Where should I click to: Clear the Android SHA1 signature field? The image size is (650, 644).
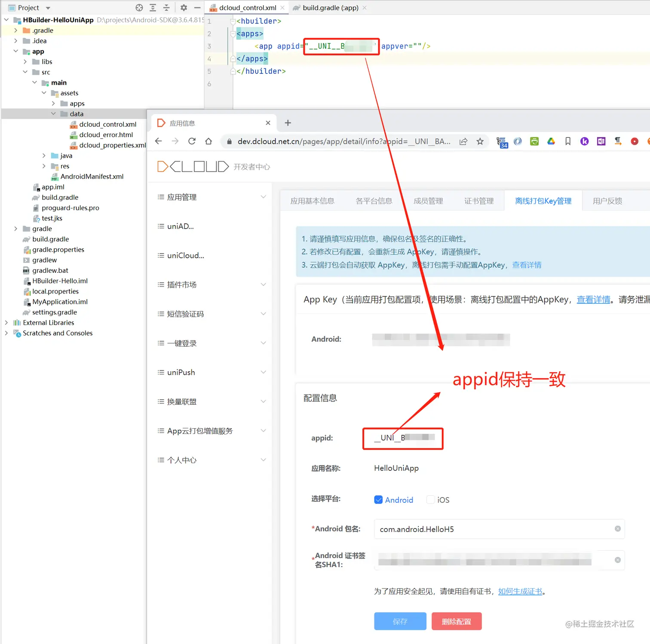point(618,560)
